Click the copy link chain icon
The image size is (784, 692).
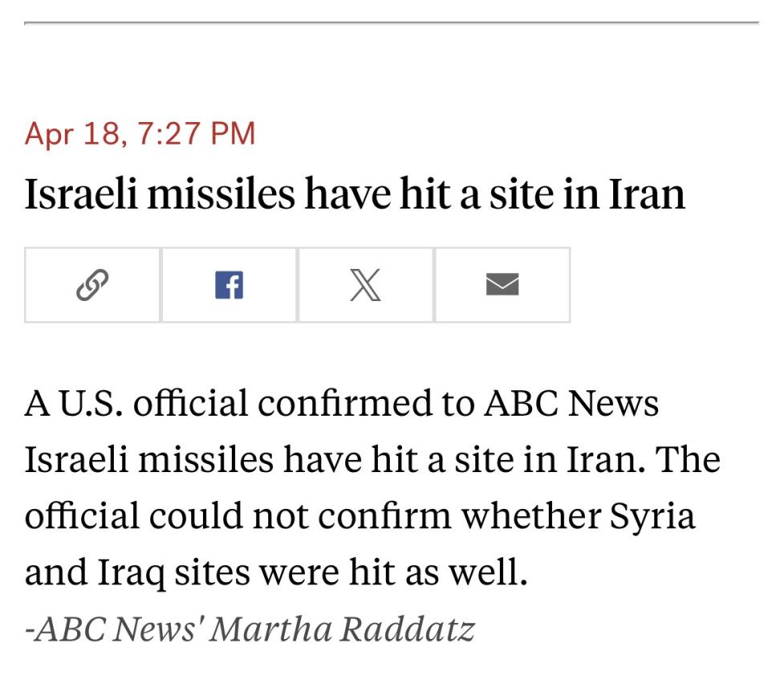92,285
